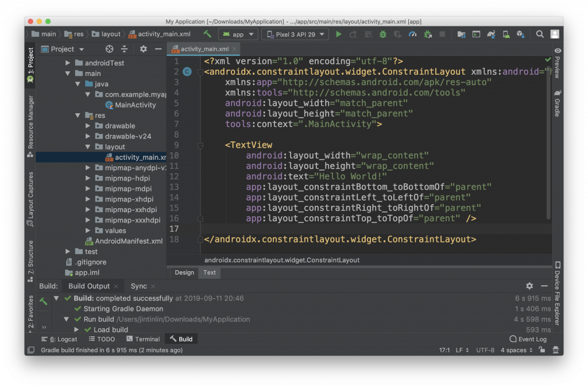Screen dimensions: 588x388
Task: Expand the Load build node
Action: pos(76,329)
